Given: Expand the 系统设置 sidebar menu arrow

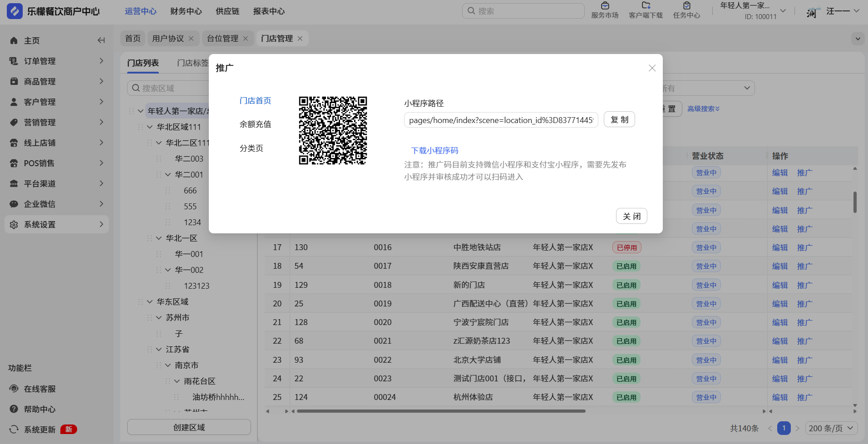Looking at the screenshot, I should 101,224.
